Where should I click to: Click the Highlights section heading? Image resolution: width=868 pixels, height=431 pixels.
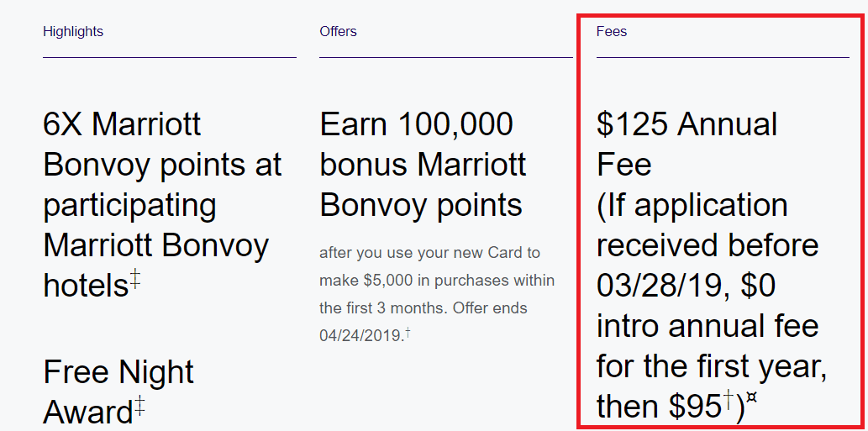pyautogui.click(x=72, y=32)
